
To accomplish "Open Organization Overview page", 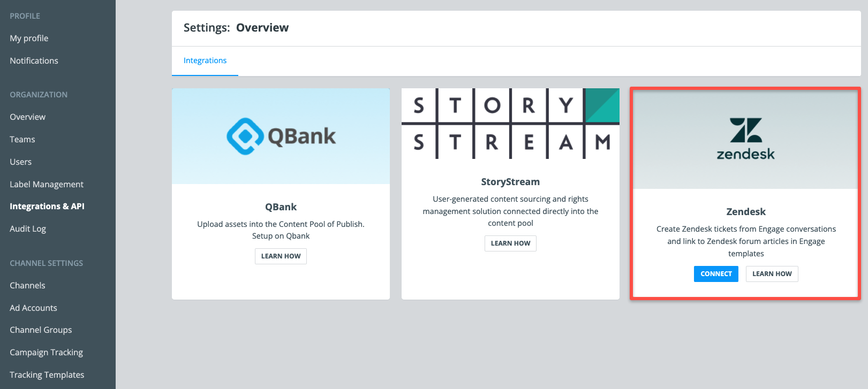I will tap(27, 117).
